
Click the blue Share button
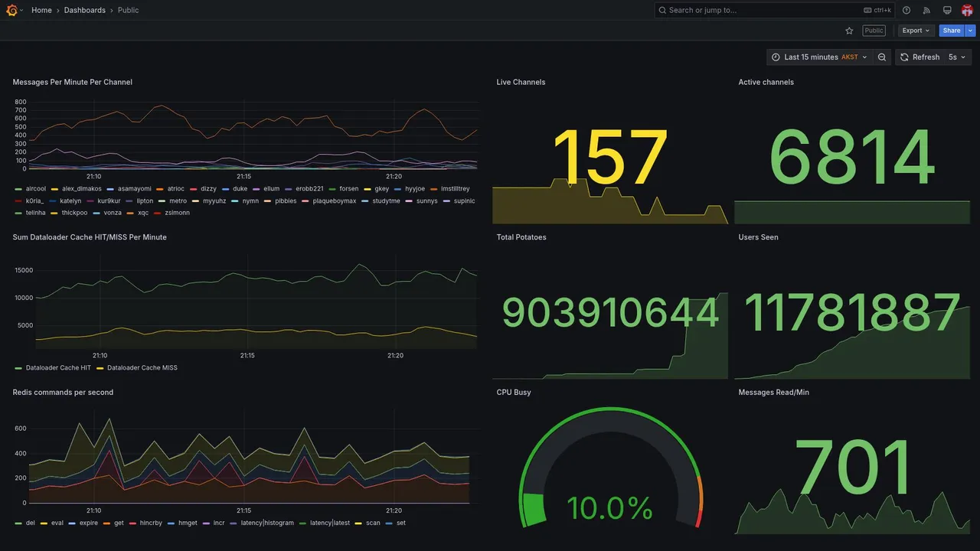coord(952,31)
